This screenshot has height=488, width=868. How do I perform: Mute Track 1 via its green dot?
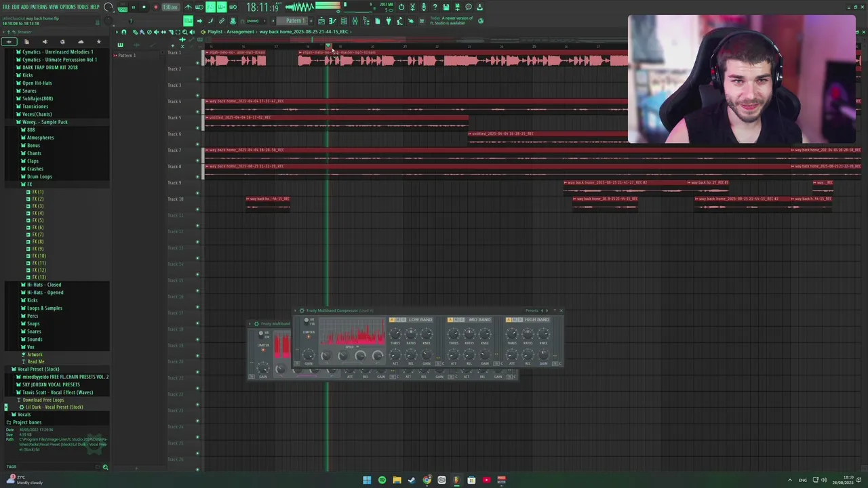click(x=197, y=62)
